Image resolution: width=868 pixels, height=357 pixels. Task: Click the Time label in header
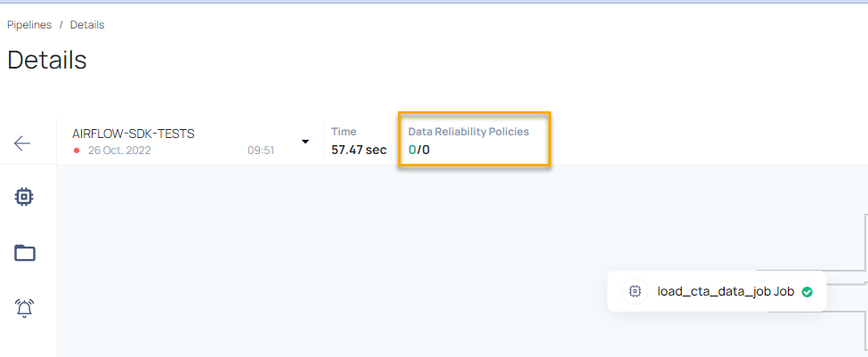[344, 132]
